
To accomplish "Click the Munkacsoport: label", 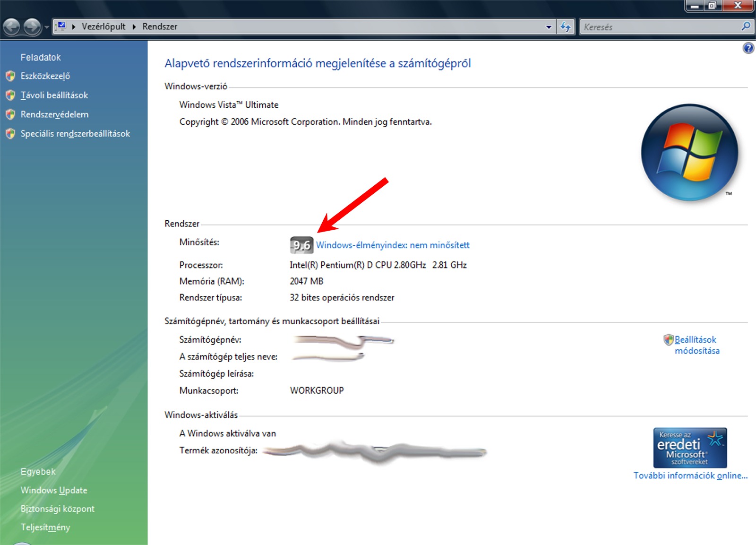I will coord(208,391).
